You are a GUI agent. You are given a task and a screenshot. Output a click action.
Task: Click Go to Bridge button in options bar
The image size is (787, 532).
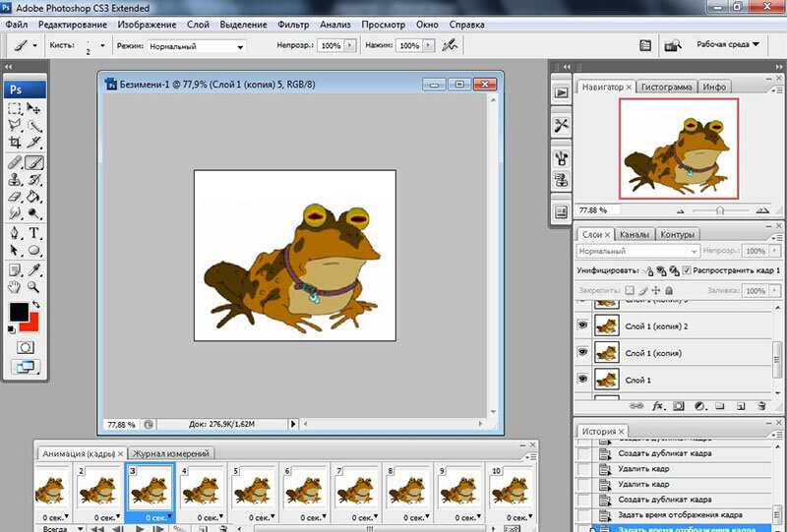coord(672,45)
